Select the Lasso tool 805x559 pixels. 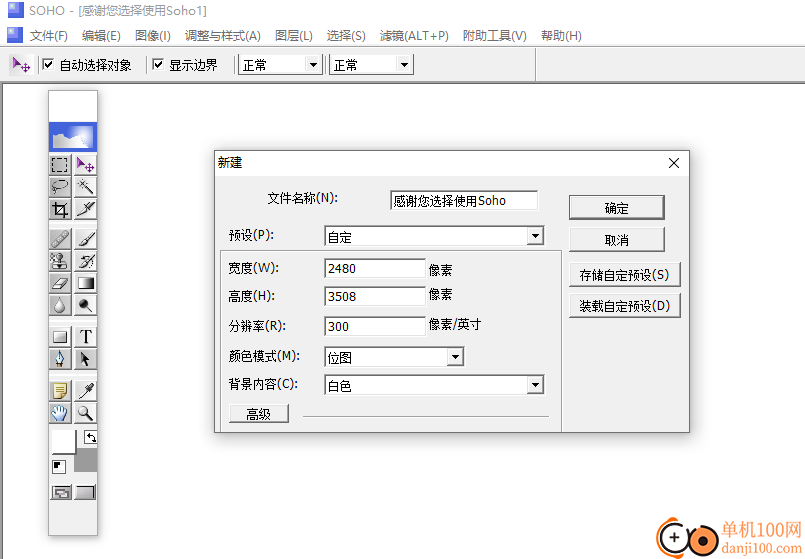pyautogui.click(x=60, y=187)
